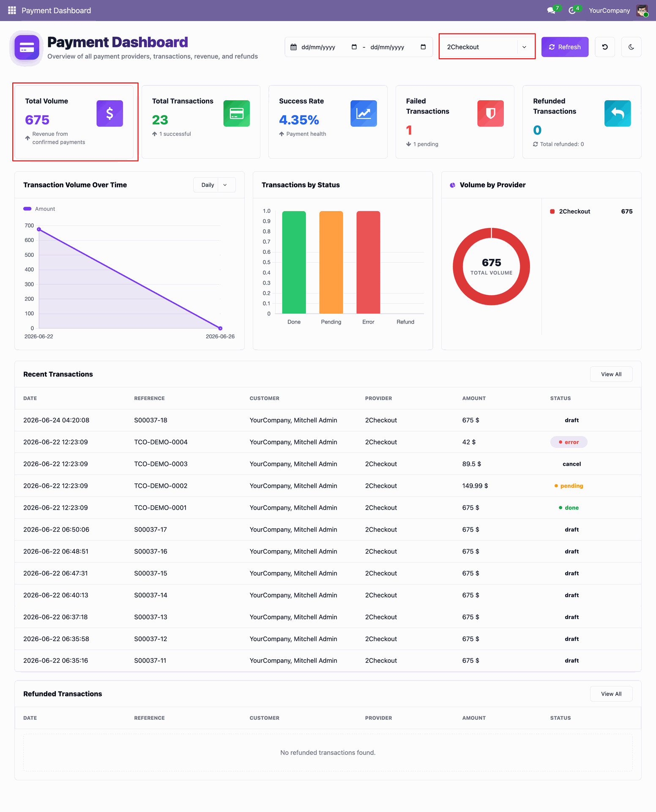Open the messages chat icon
Viewport: 656px width, 812px height.
pos(551,10)
